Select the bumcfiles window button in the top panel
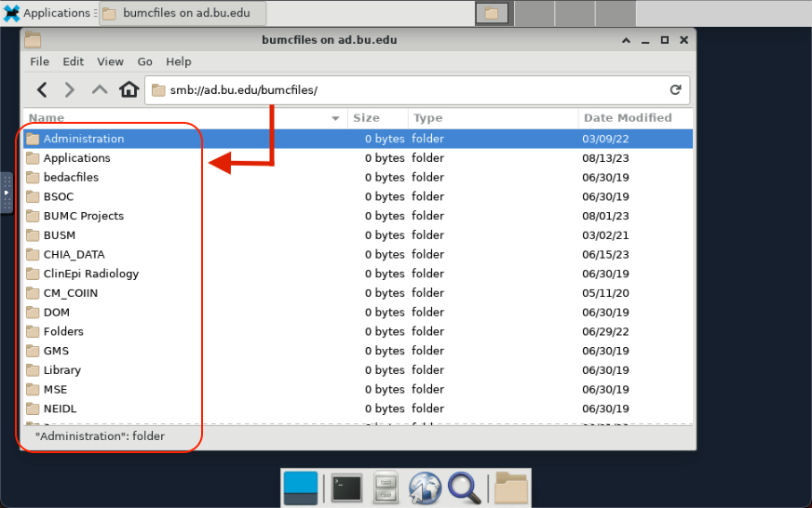This screenshot has height=508, width=812. [x=183, y=13]
